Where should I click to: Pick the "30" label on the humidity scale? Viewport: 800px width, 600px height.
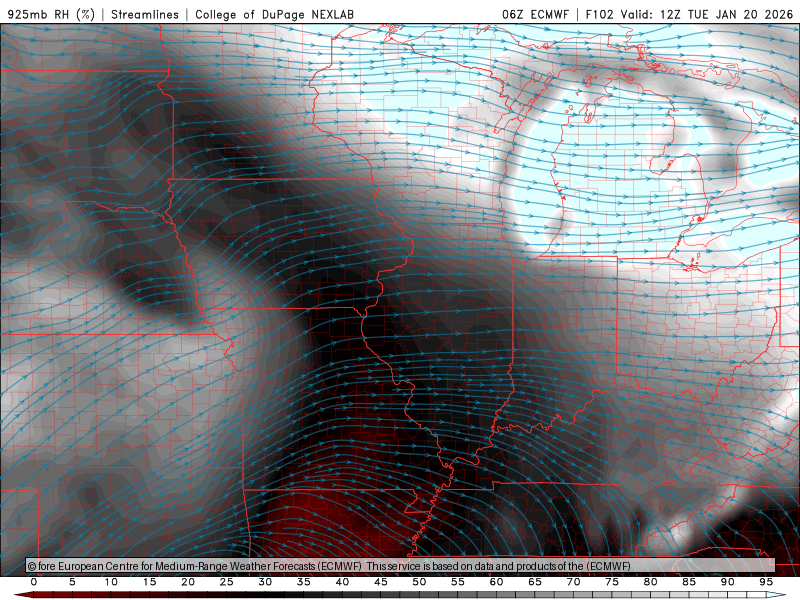(265, 582)
